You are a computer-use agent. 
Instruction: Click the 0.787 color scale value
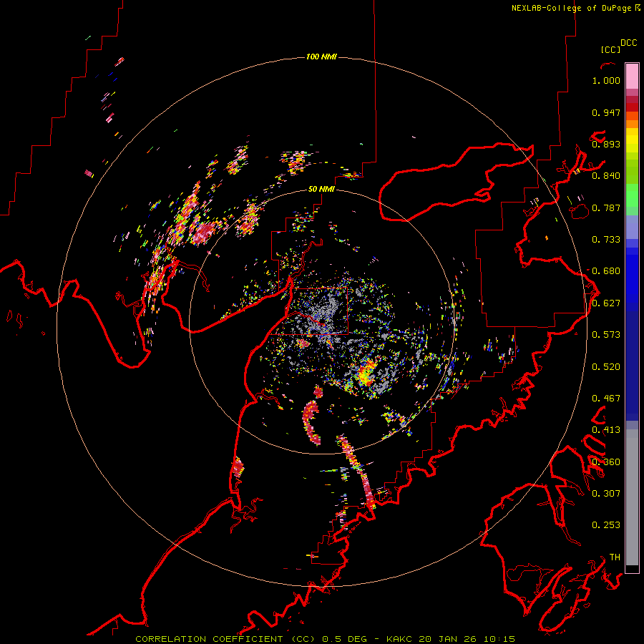[x=606, y=208]
